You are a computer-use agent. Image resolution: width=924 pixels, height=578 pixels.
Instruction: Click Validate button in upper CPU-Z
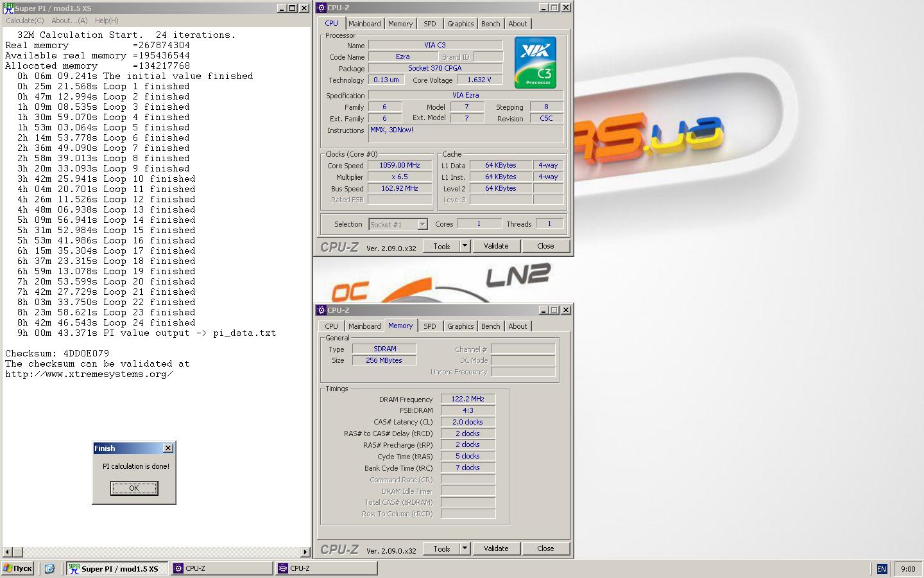(x=496, y=246)
